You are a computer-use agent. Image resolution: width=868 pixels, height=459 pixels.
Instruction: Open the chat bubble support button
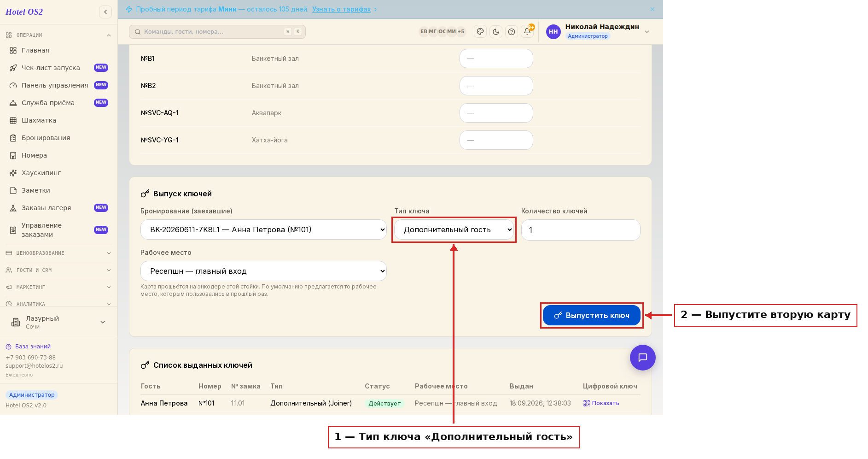643,358
